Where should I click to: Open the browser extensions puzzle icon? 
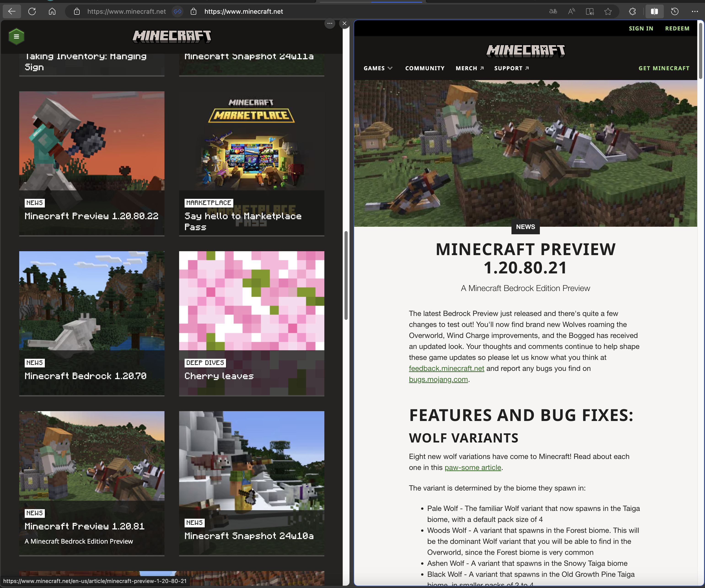(x=632, y=11)
